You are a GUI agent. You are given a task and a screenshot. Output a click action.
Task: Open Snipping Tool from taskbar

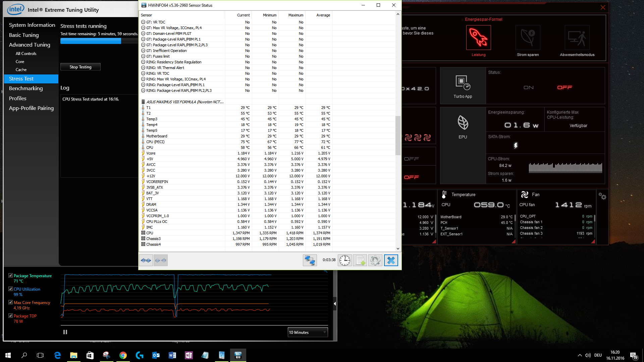(107, 355)
